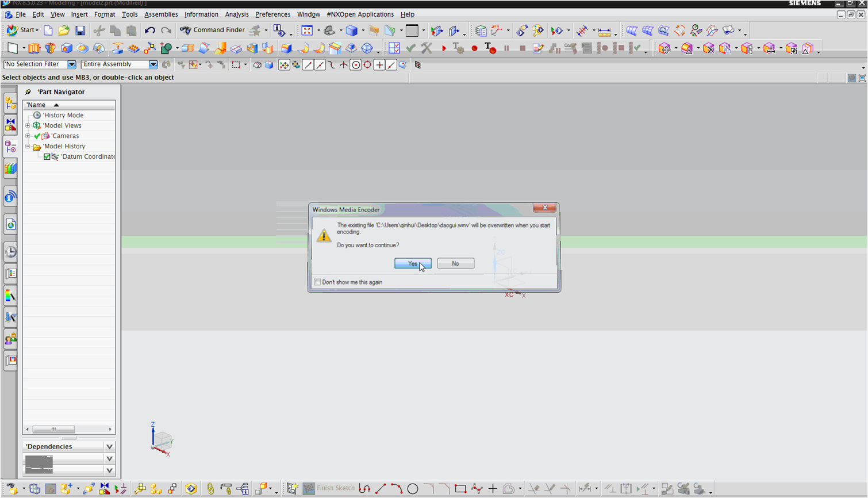868x498 pixels.
Task: Expand the lowest chevron under Dependencies
Action: (x=109, y=470)
